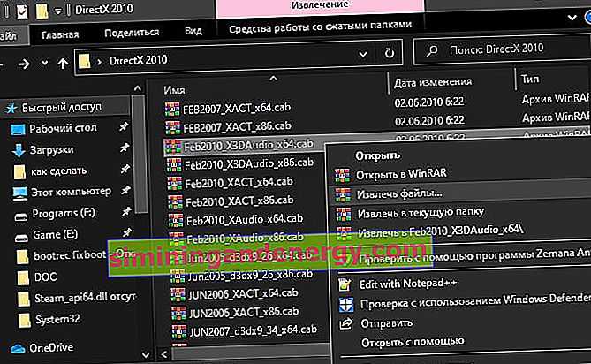
Task: Select file Feb2010_X3DAudio_x64.cab
Action: click(248, 145)
